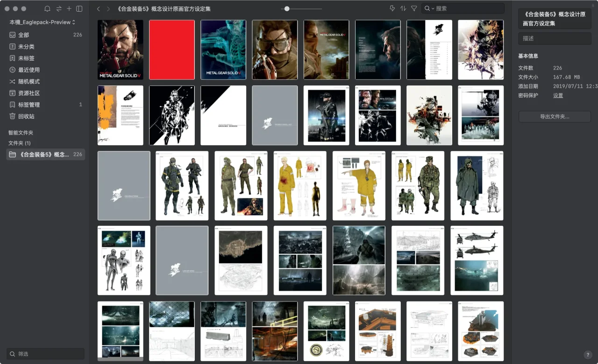
Task: Select the X-ray skeleton cover thumbnail
Action: tap(223, 50)
